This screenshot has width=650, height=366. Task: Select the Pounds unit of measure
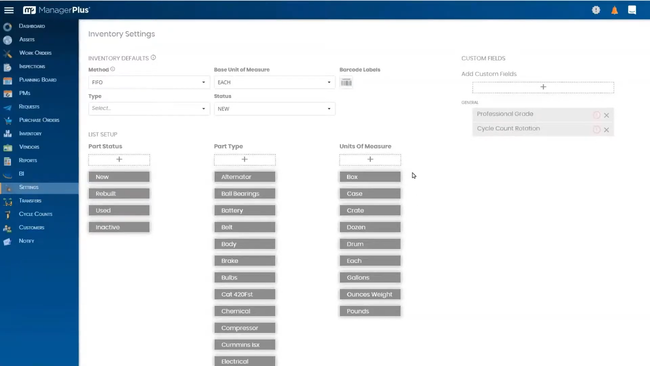coord(370,311)
